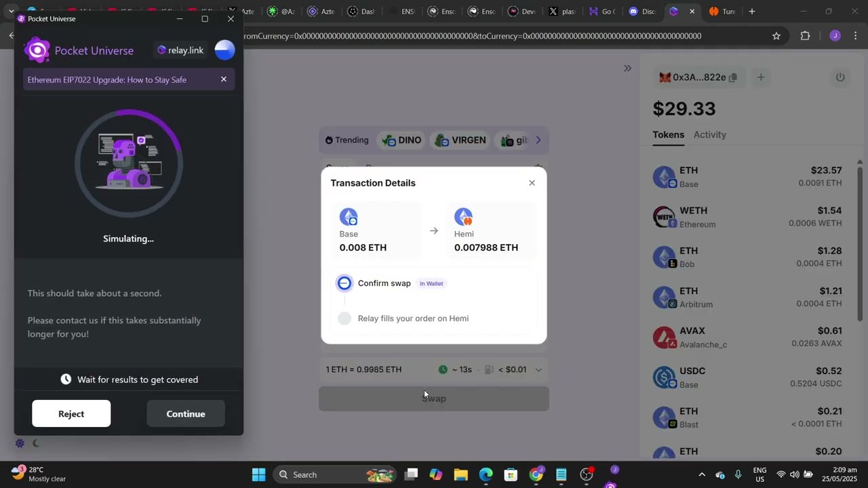Open File Explorer from the taskbar
Viewport: 868px width, 488px height.
(461, 474)
